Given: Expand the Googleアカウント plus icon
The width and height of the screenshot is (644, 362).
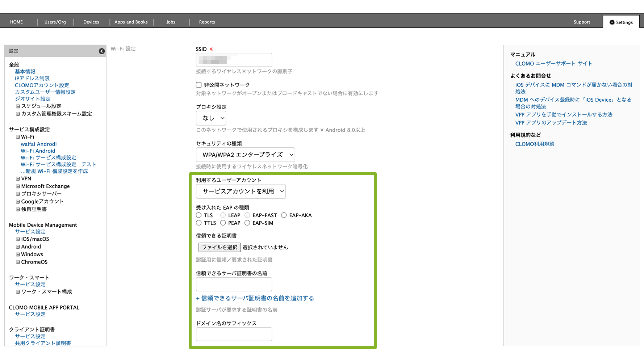Looking at the screenshot, I should 18,202.
